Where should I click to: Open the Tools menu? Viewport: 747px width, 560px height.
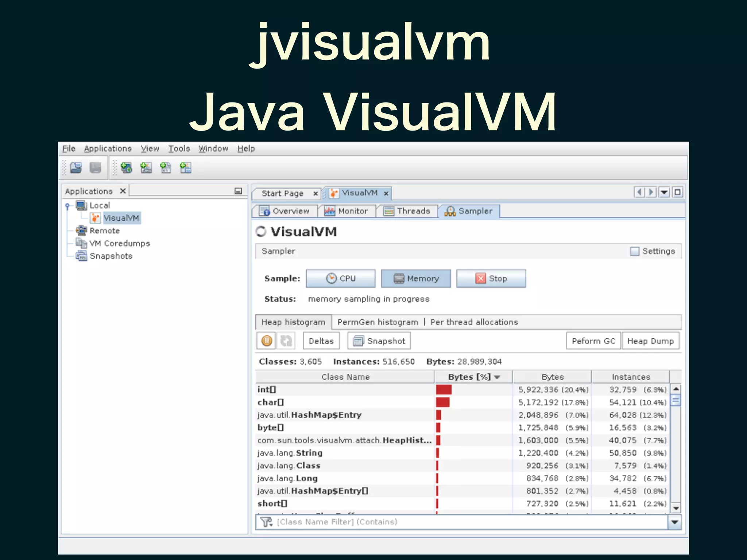[179, 149]
